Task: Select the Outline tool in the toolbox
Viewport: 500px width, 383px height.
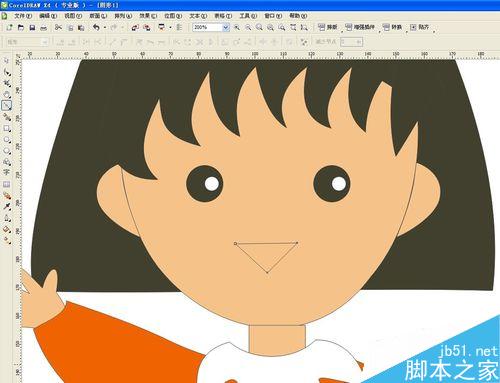Action: click(7, 218)
